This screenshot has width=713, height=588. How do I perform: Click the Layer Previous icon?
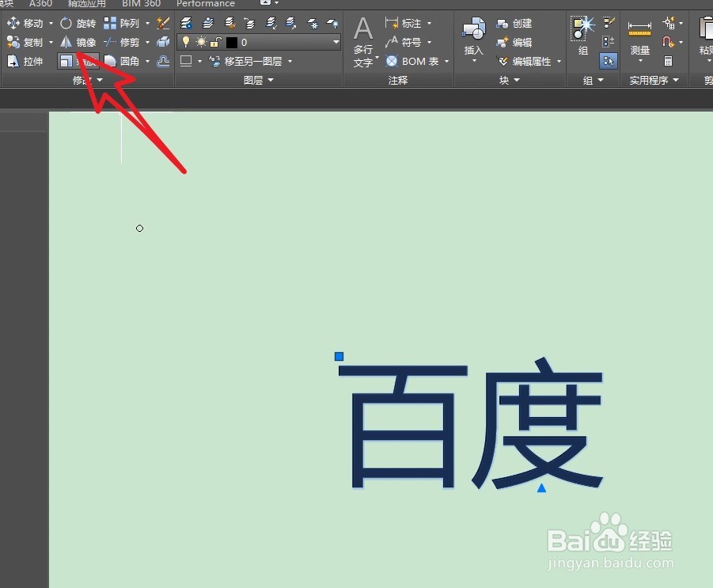(249, 23)
